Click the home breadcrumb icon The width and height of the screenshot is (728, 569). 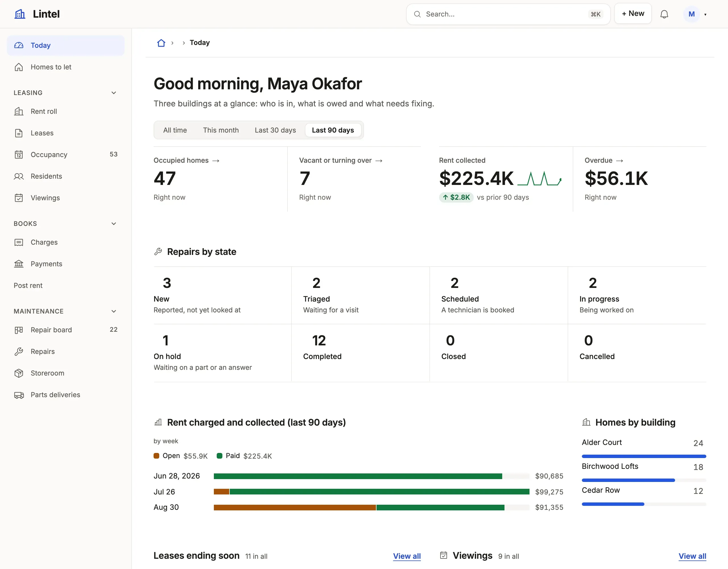coord(161,43)
